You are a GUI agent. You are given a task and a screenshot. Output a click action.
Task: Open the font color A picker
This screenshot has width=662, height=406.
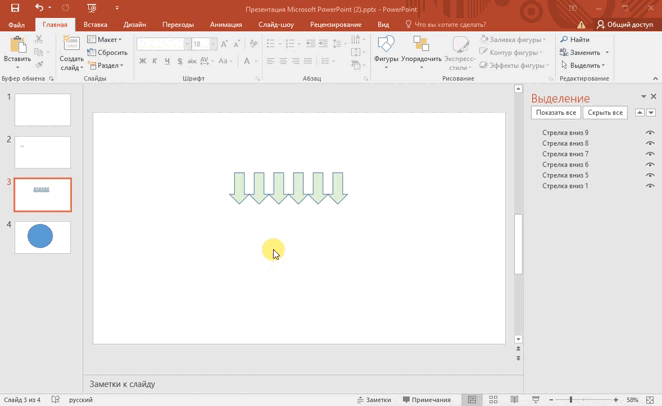click(x=247, y=61)
